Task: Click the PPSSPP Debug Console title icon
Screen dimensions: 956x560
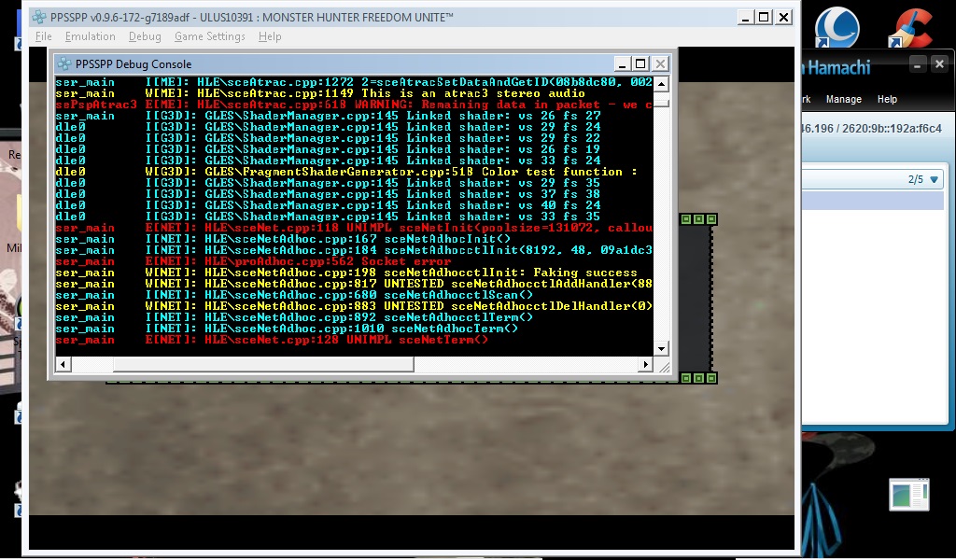Action: tap(63, 63)
